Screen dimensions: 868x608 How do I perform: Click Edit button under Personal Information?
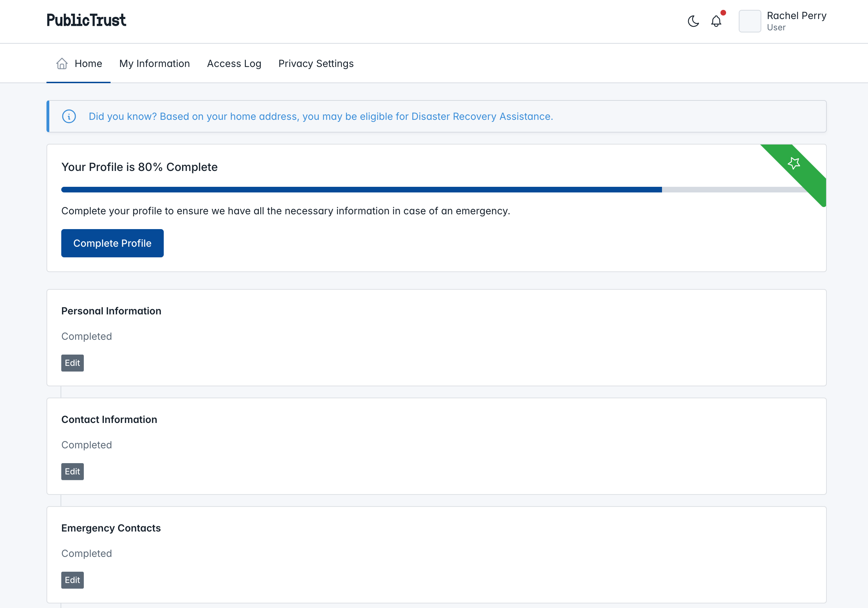[x=72, y=362]
